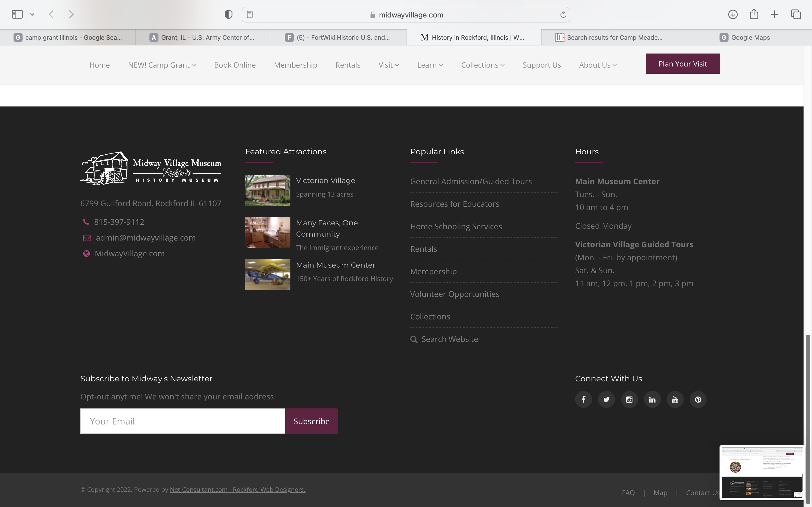Open the LinkedIn social icon
Viewport: 812px width, 507px height.
pos(652,399)
